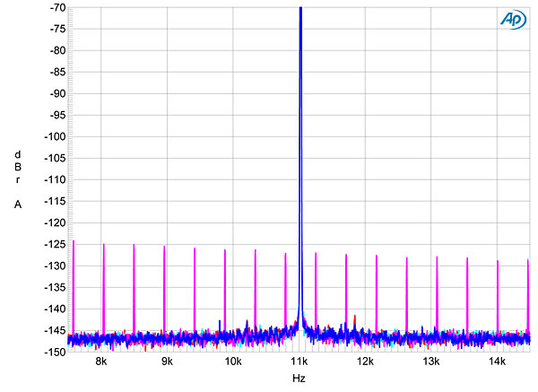
Task: Select the 13k frequency axis label
Action: (x=431, y=362)
